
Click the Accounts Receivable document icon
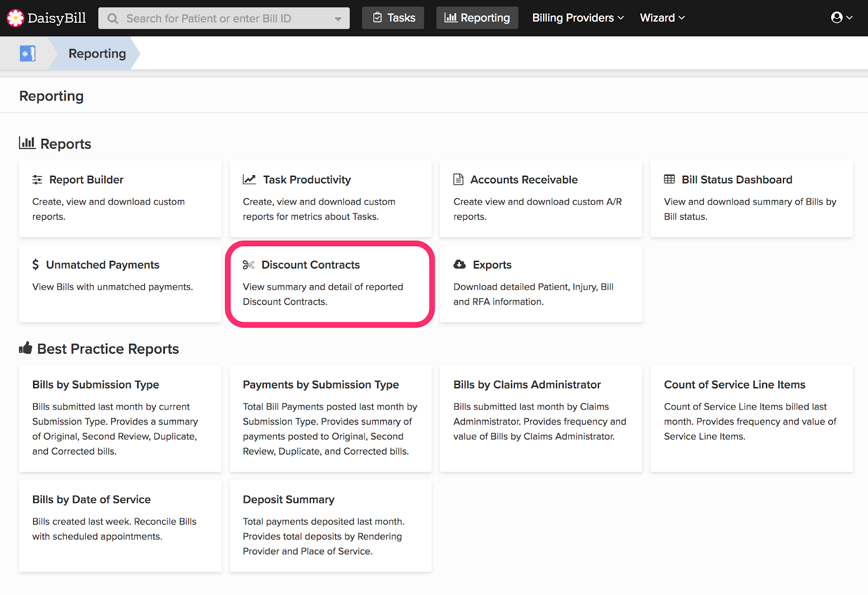coord(458,180)
